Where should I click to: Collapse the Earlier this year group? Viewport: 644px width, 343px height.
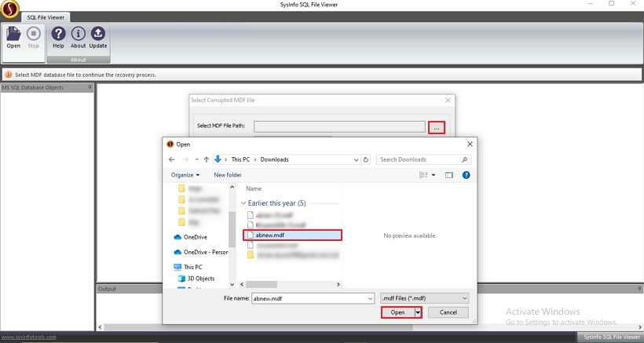(243, 203)
